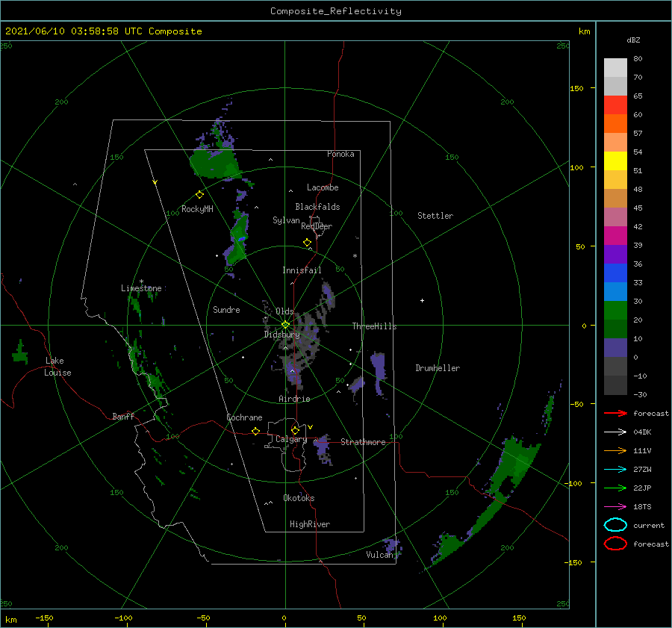Click the dBZ legend heading
The image size is (672, 628).
click(633, 40)
